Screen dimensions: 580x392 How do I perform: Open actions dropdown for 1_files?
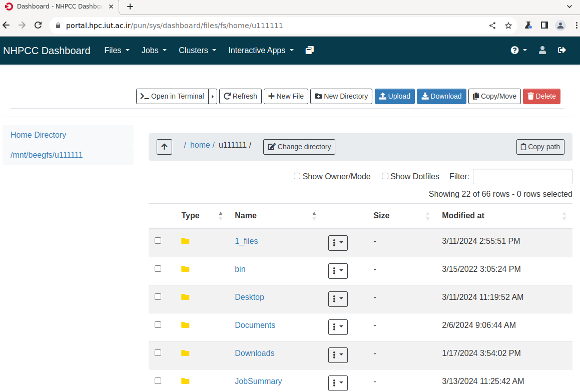(x=338, y=243)
